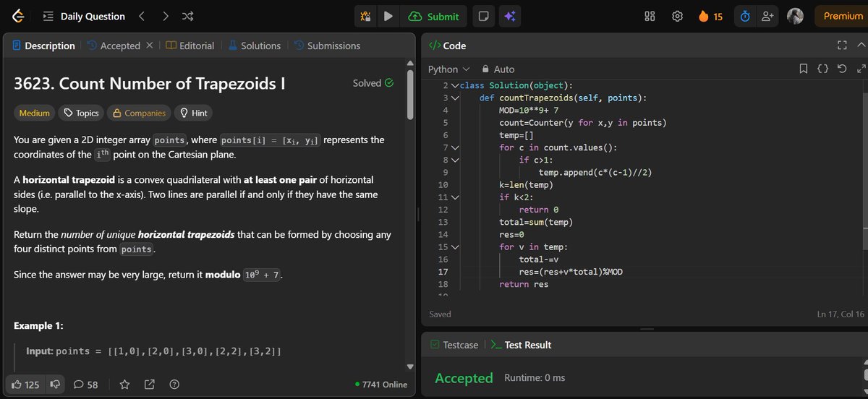
Task: Run the code with the play button
Action: [x=388, y=16]
